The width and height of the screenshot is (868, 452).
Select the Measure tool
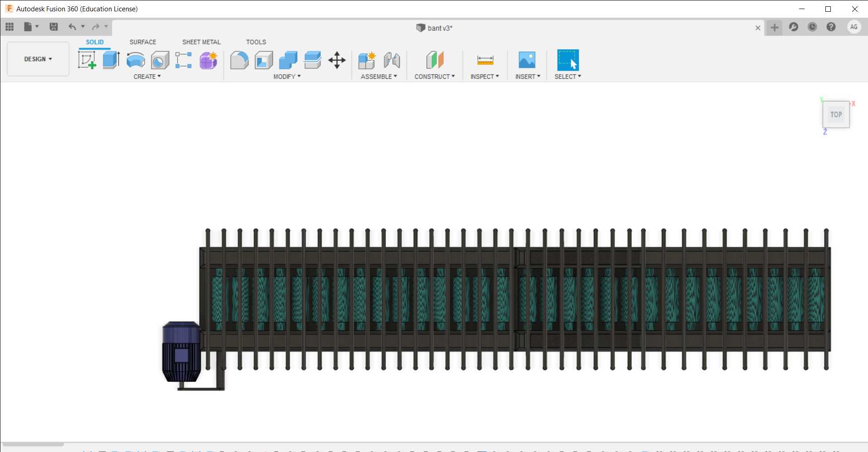click(x=485, y=60)
